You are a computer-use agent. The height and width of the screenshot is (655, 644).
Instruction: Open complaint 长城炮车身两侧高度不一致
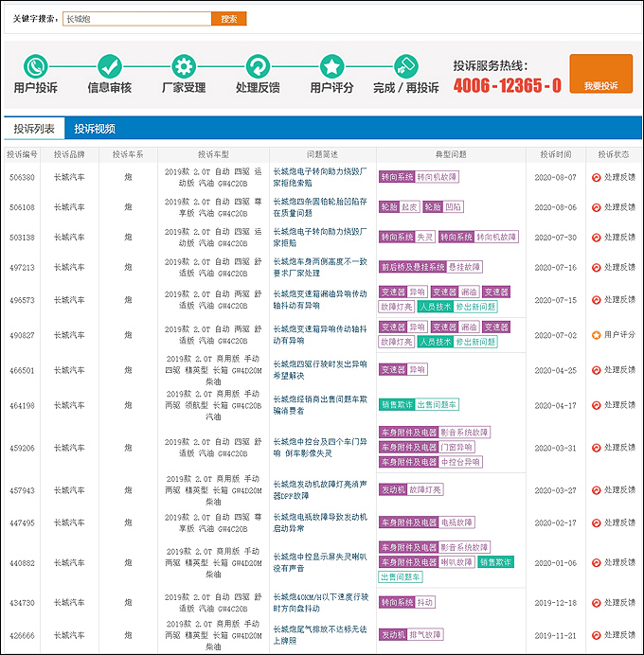click(x=320, y=267)
